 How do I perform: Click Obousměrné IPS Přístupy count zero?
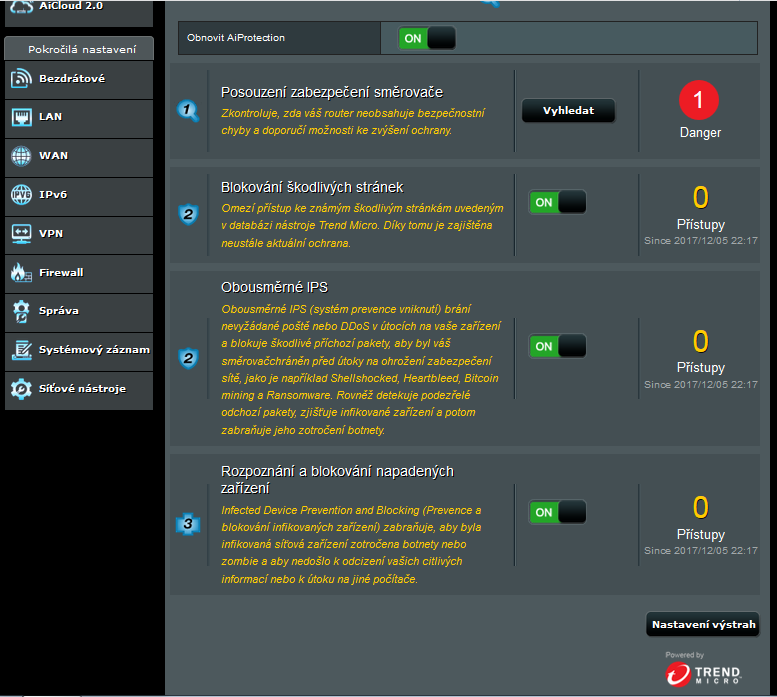(701, 341)
